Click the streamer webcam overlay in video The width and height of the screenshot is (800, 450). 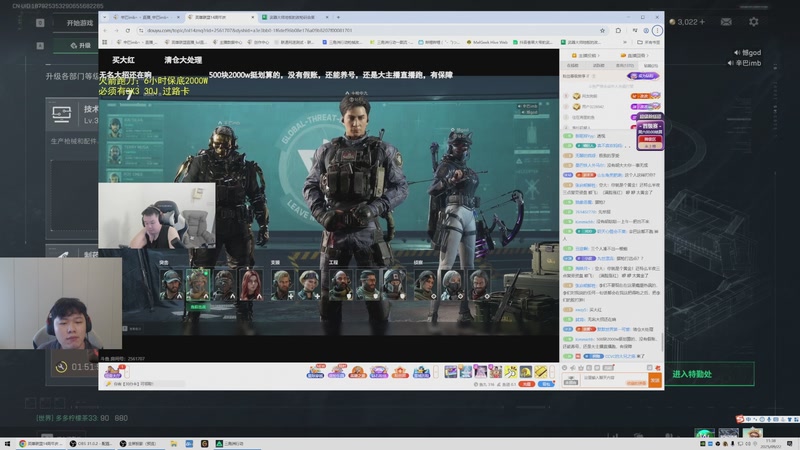pyautogui.click(x=157, y=216)
